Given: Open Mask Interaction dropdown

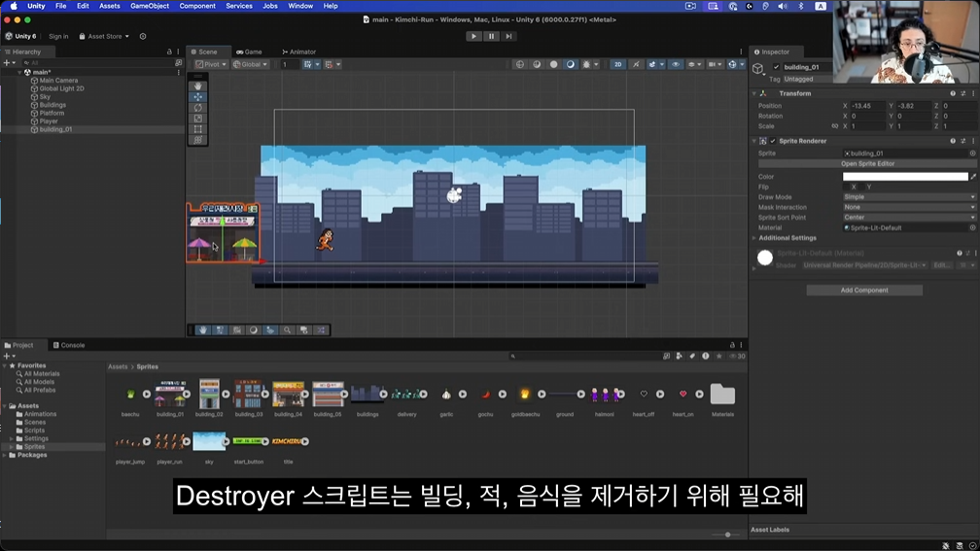Looking at the screenshot, I should [909, 207].
